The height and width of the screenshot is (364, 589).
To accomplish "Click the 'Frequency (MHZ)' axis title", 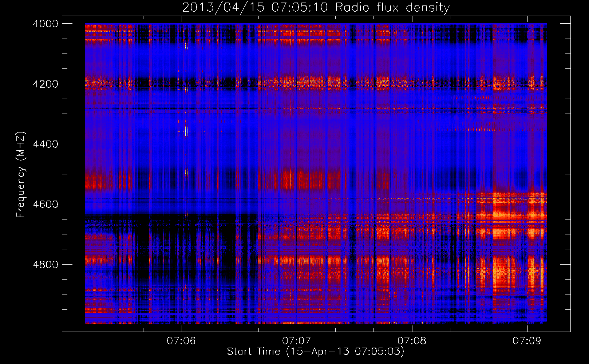I will (x=21, y=175).
